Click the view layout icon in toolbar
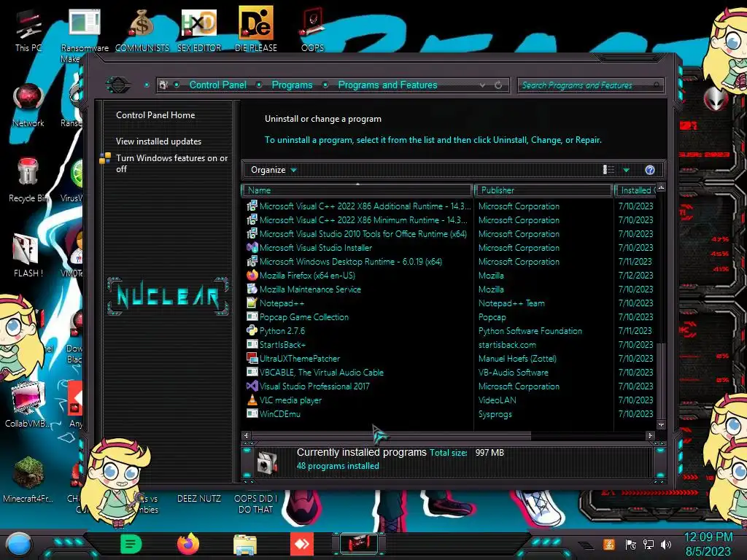Screen dimensions: 747x560 click(608, 170)
